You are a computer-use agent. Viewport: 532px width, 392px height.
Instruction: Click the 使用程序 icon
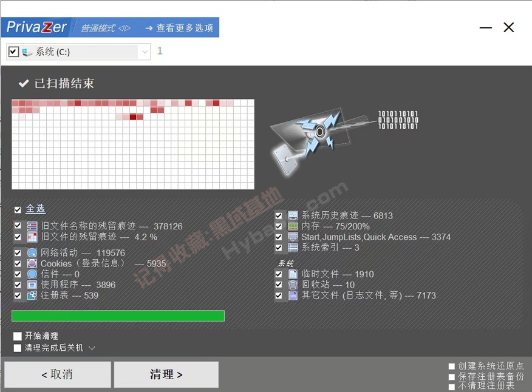click(x=32, y=285)
